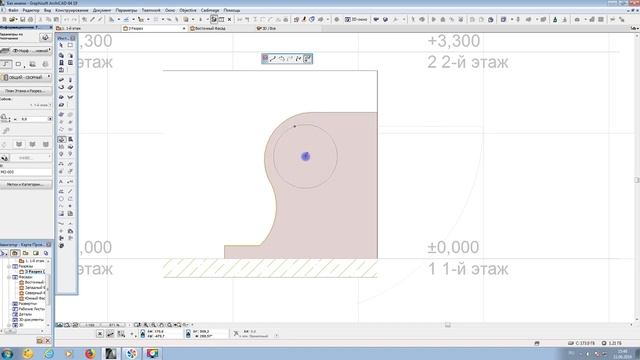Select the Window tool in the toolbox
Image resolution: width=640 pixels, height=360 pixels.
pos(70,63)
